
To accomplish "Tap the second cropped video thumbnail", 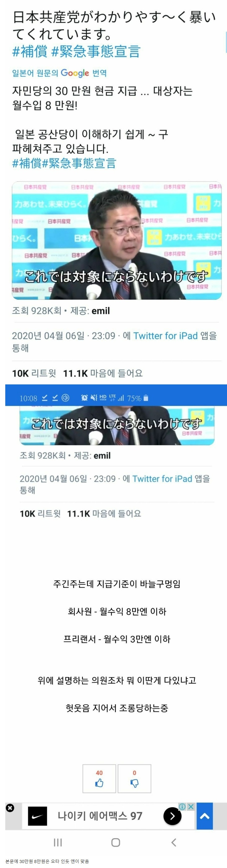I will click(117, 425).
